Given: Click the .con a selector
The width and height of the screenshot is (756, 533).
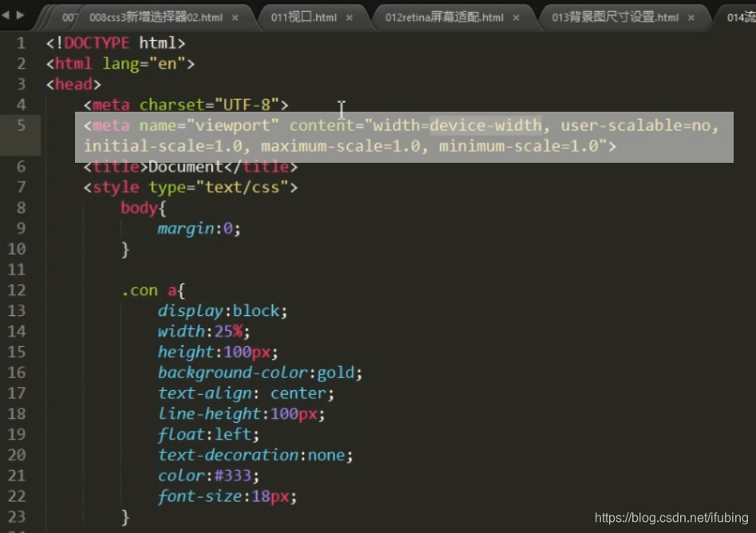Looking at the screenshot, I should pyautogui.click(x=148, y=290).
